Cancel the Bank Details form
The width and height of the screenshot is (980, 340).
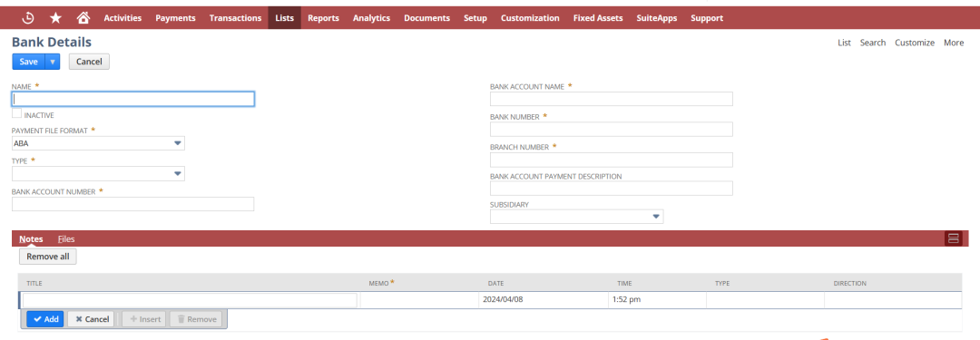89,62
